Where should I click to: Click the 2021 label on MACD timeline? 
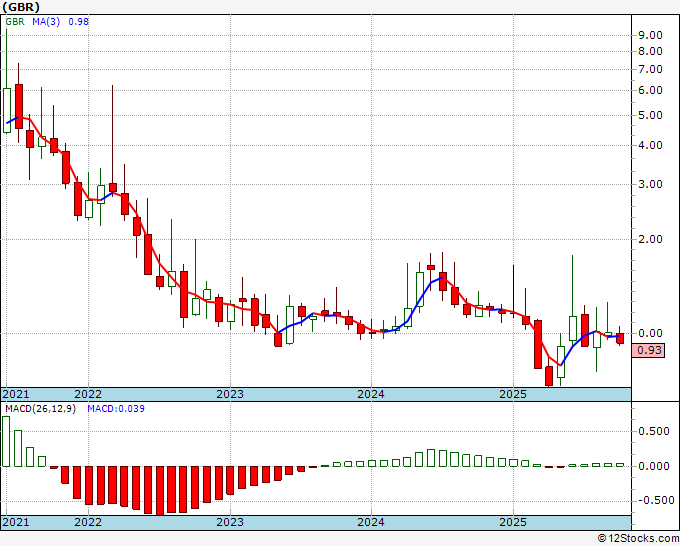tap(16, 522)
